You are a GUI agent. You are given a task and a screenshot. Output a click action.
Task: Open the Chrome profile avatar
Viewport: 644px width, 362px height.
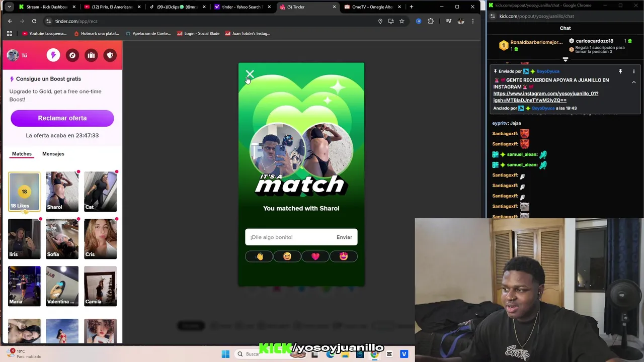coord(460,21)
